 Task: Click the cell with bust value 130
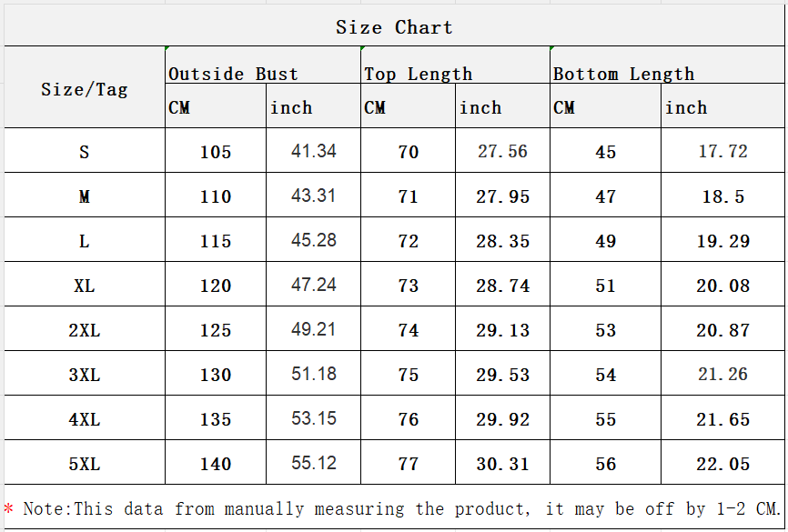[x=216, y=373]
